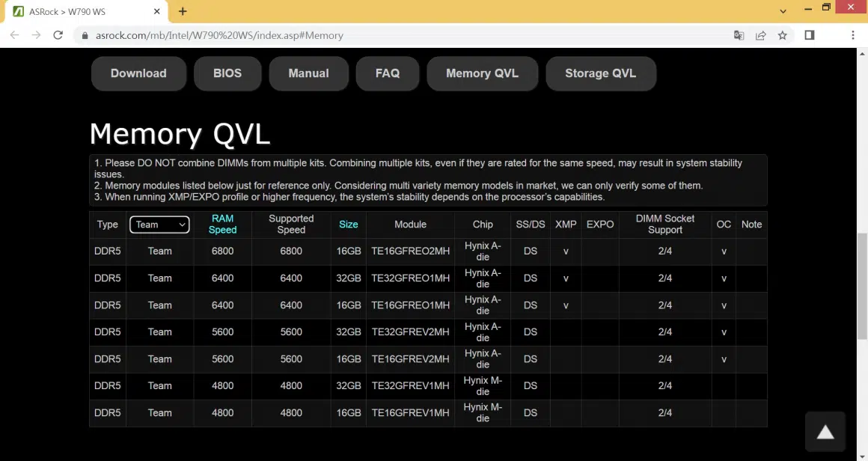The image size is (868, 461).
Task: Open a new browser tab
Action: coord(183,11)
